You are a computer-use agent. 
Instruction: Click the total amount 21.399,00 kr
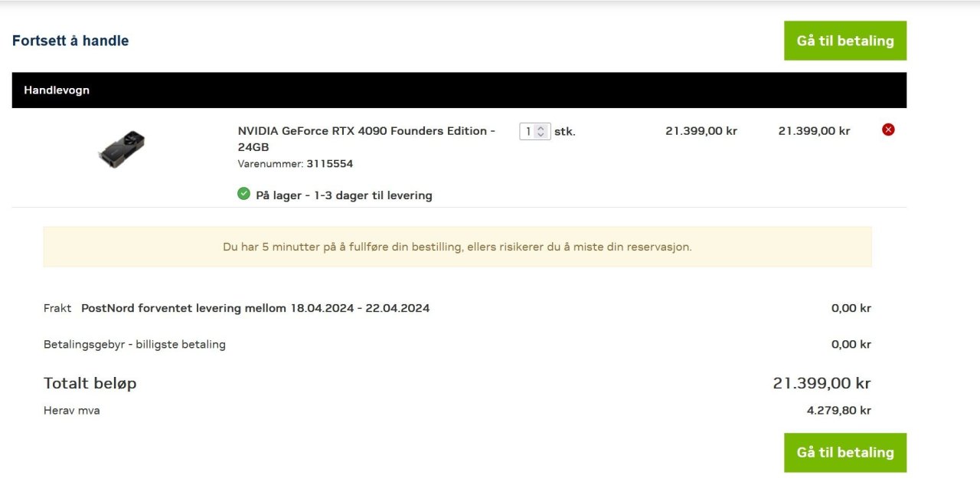tap(822, 383)
